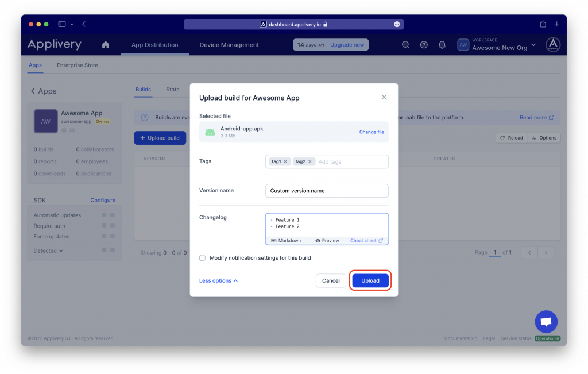The width and height of the screenshot is (588, 374).
Task: Click Upgrade now link
Action: (347, 45)
